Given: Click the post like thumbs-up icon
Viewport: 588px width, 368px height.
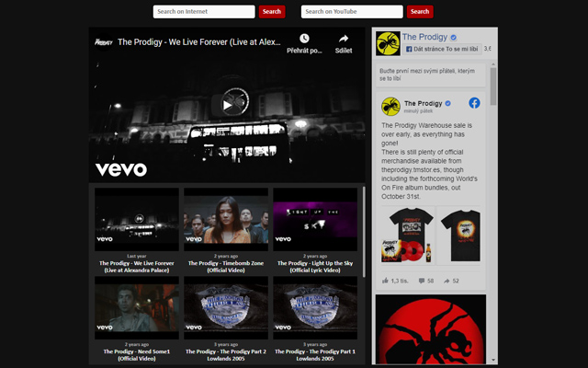Looking at the screenshot, I should tap(385, 281).
